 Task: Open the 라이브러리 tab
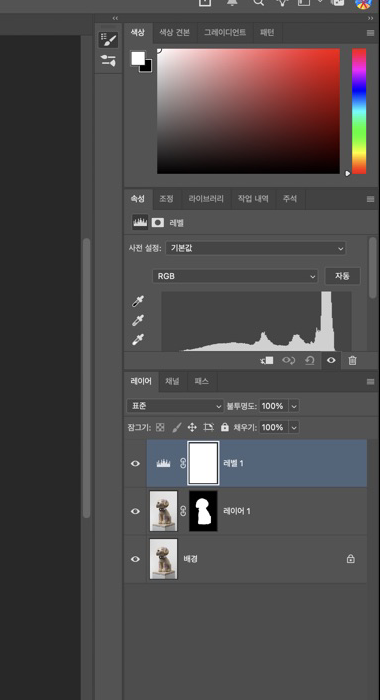click(206, 199)
